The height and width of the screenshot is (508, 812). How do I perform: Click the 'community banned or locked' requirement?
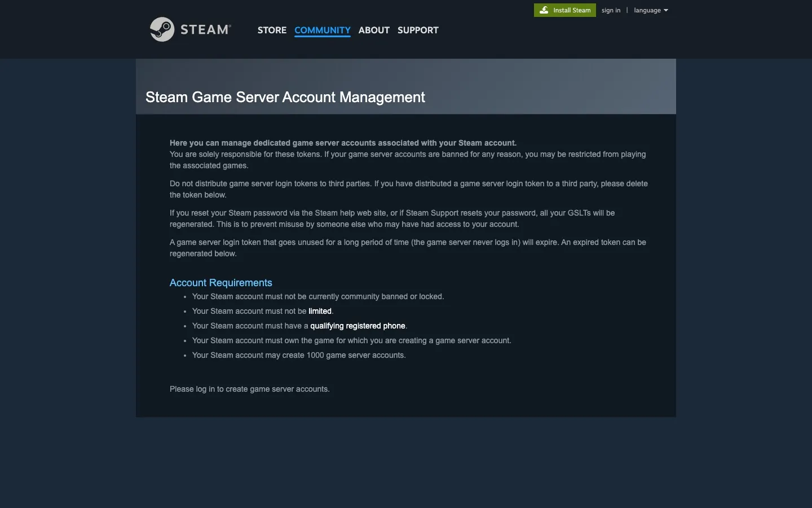coord(318,296)
